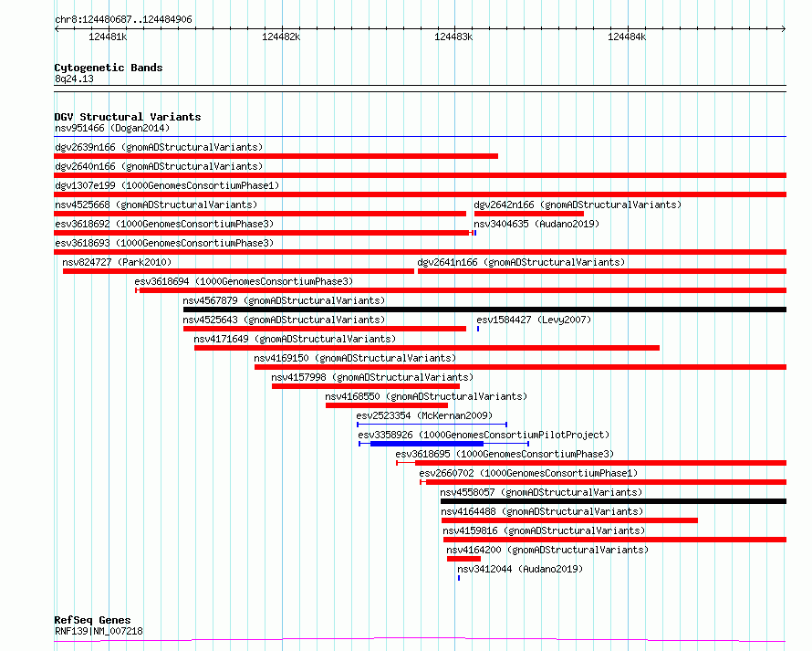Click esv3618694 variant label
This screenshot has height=651, width=812.
(244, 281)
